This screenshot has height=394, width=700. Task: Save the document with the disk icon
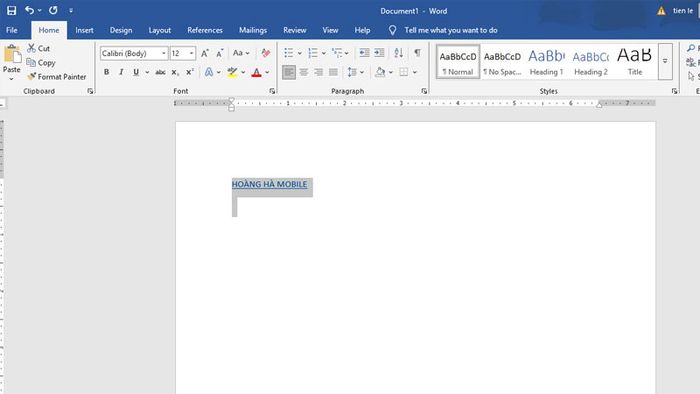[x=12, y=10]
